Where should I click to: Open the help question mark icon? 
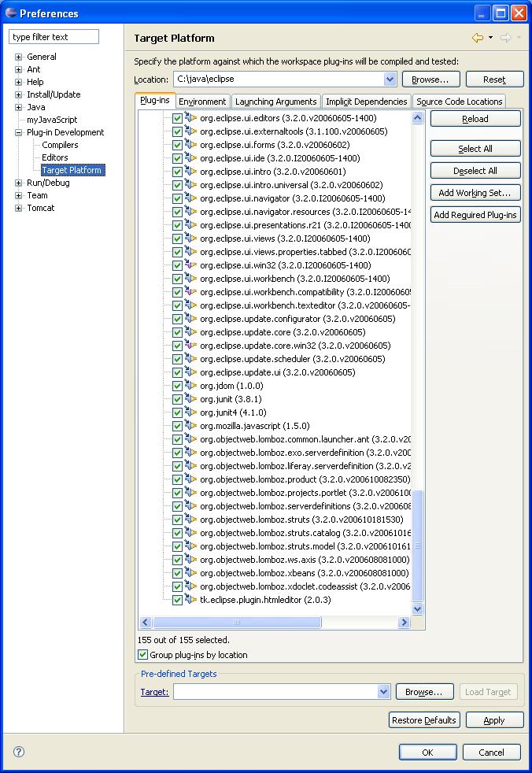pyautogui.click(x=19, y=751)
